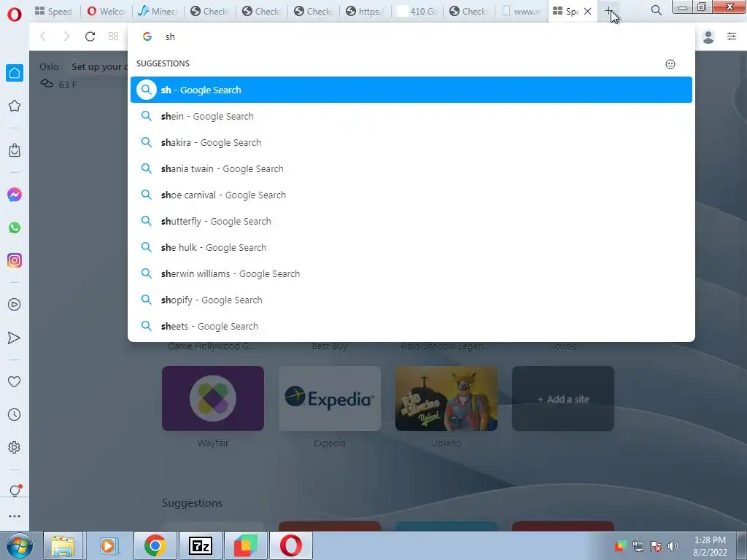Switch to the Welcome Opera tab

tap(106, 11)
